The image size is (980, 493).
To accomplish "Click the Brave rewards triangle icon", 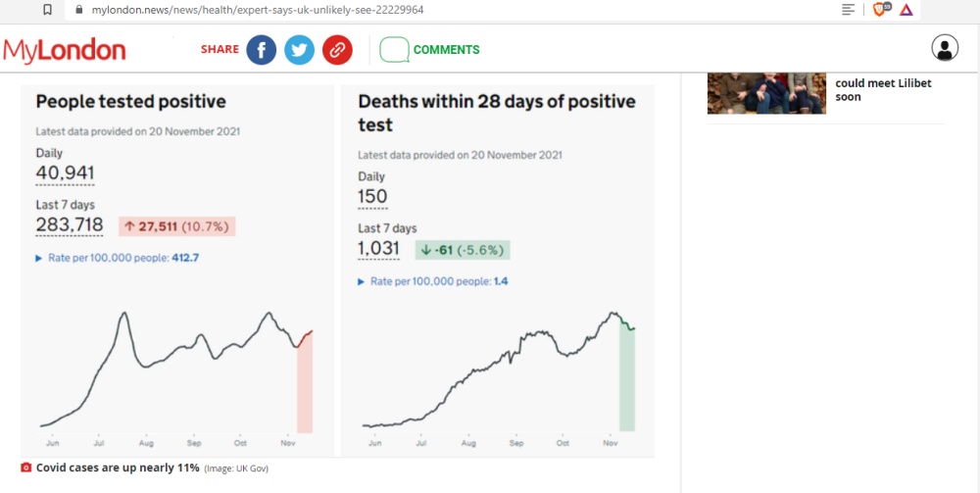I will point(906,9).
